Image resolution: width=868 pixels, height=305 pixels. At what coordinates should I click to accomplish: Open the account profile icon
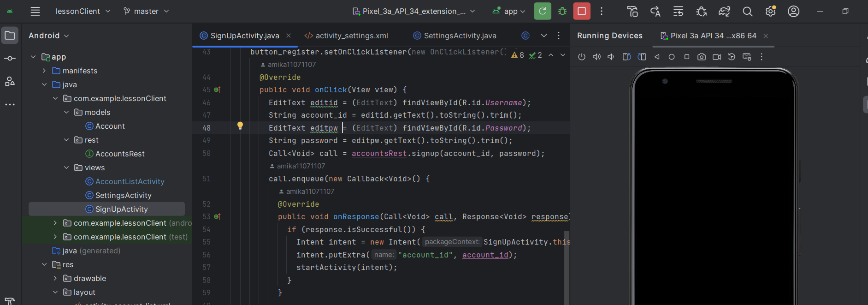tap(794, 11)
